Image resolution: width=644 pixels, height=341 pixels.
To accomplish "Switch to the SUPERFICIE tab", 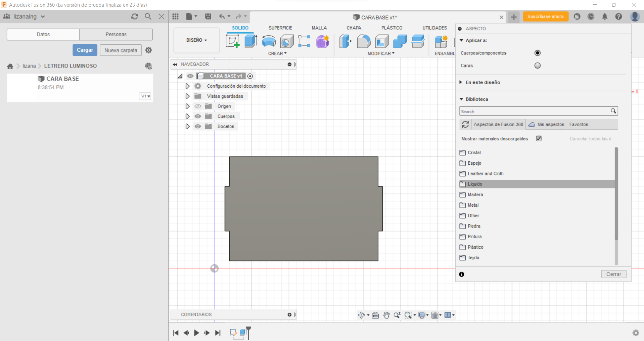I will (280, 28).
